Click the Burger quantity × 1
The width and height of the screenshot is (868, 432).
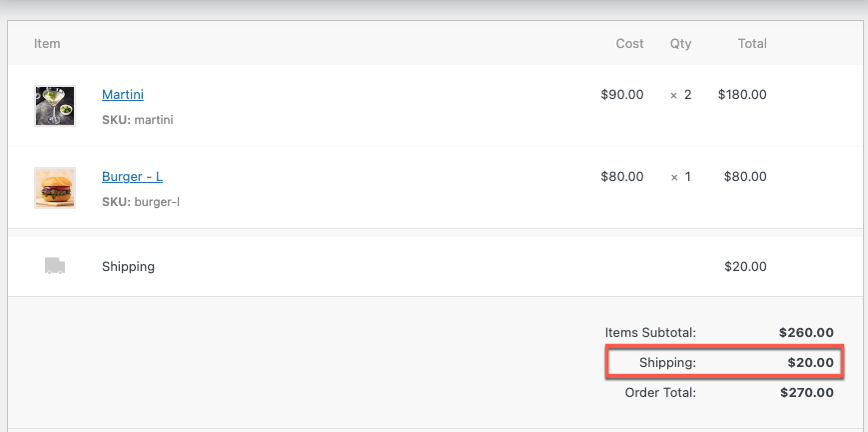click(681, 177)
